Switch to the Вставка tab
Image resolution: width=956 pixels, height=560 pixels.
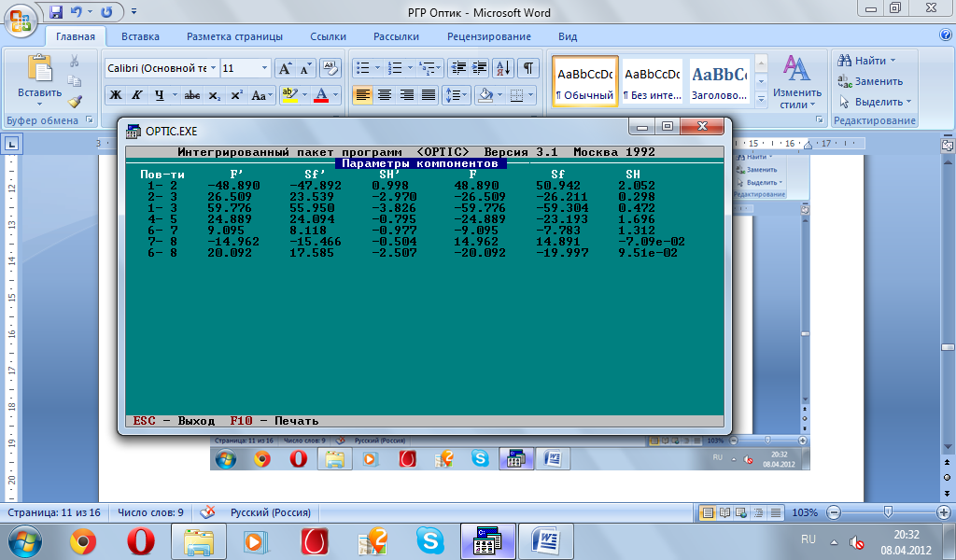tap(140, 36)
